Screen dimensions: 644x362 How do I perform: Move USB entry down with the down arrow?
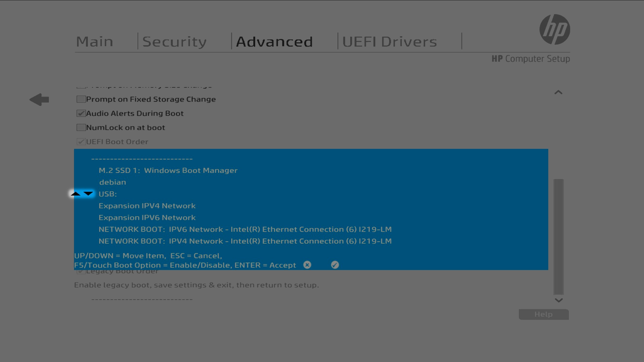pos(88,194)
